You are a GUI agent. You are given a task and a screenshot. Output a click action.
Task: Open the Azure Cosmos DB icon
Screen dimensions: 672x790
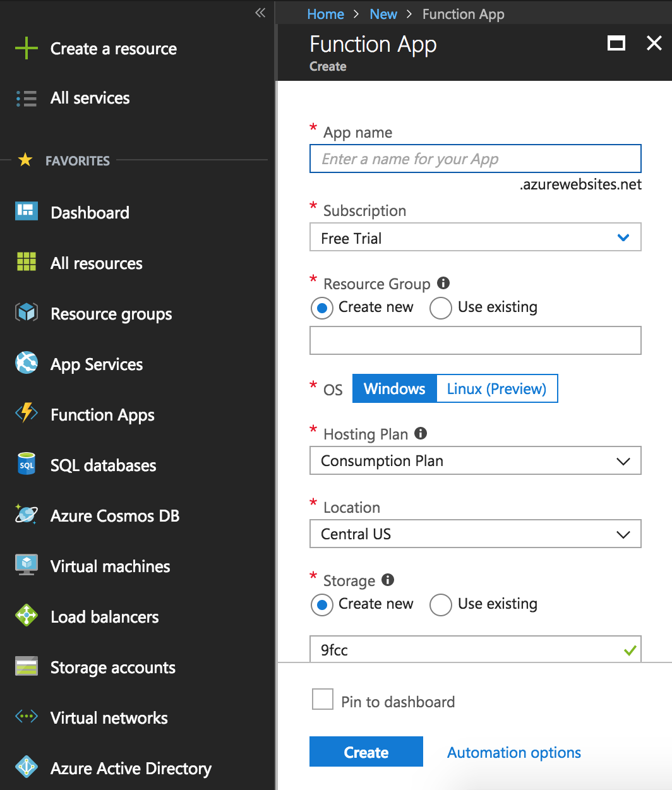pos(27,515)
